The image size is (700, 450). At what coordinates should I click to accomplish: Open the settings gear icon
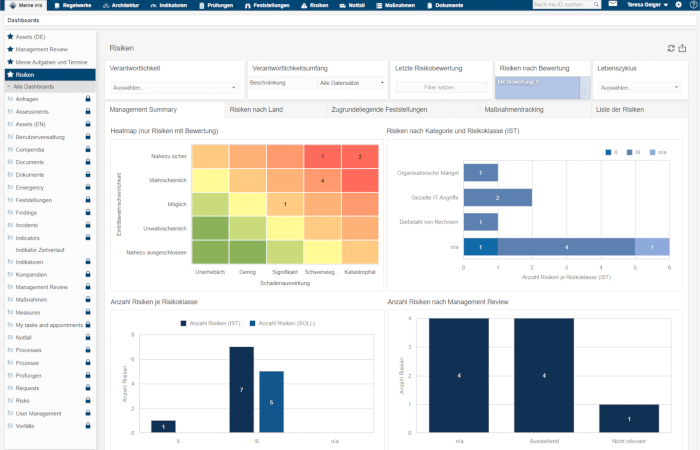tap(678, 5)
